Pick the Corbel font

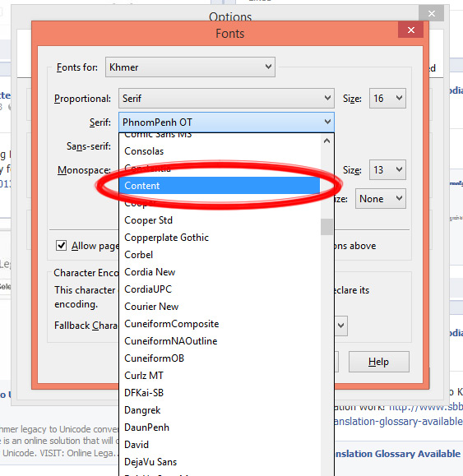[x=220, y=255]
